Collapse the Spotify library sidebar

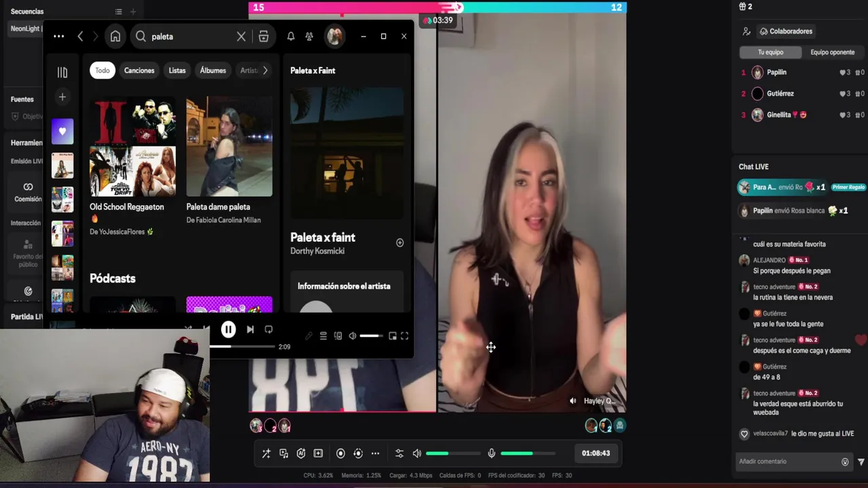62,73
